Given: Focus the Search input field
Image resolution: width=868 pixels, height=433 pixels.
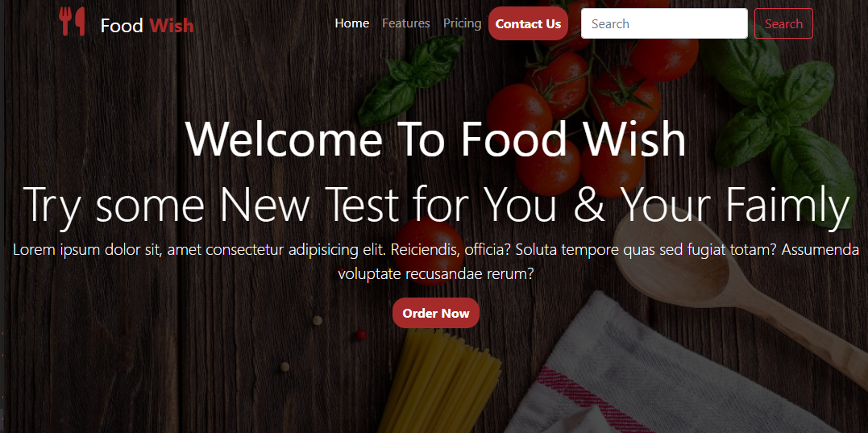Looking at the screenshot, I should [x=664, y=24].
